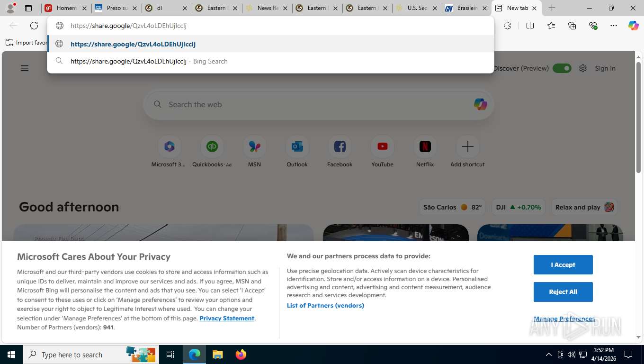
Task: Open the São Carlos weather widget
Action: (452, 207)
